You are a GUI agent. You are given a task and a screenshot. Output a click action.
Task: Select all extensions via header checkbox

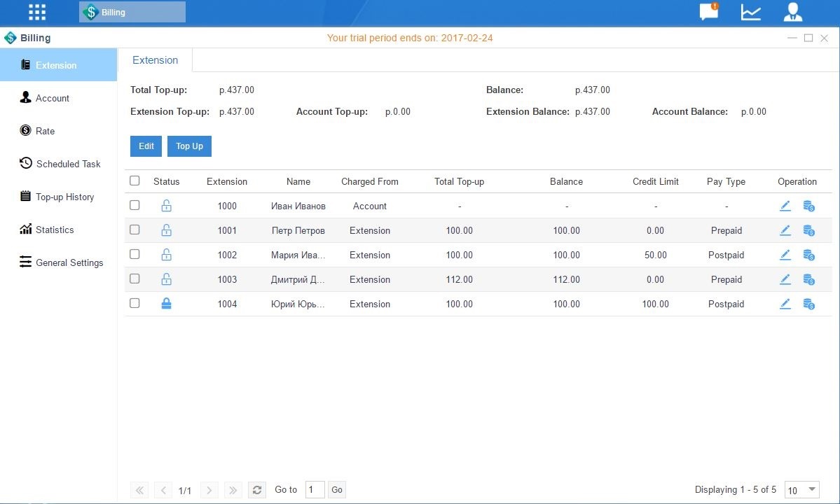click(135, 180)
